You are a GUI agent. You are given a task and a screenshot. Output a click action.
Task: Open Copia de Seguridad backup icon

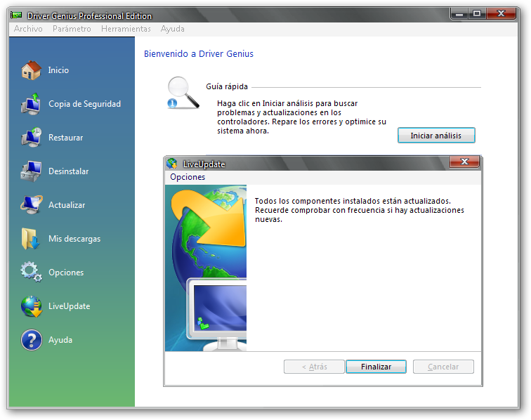tap(32, 104)
